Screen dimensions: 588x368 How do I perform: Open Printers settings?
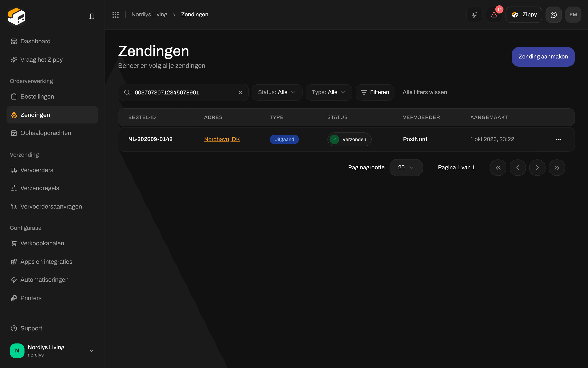pos(52,298)
